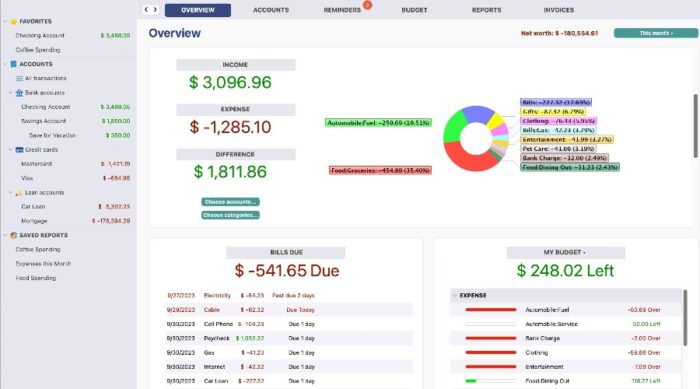The image size is (700, 389).
Task: Collapse the Saved Reports section
Action: pos(5,235)
